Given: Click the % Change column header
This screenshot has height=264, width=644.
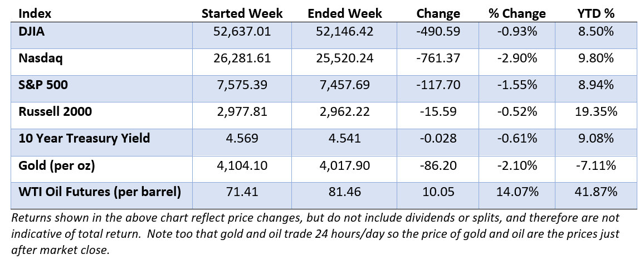Looking at the screenshot, I should 516,13.
